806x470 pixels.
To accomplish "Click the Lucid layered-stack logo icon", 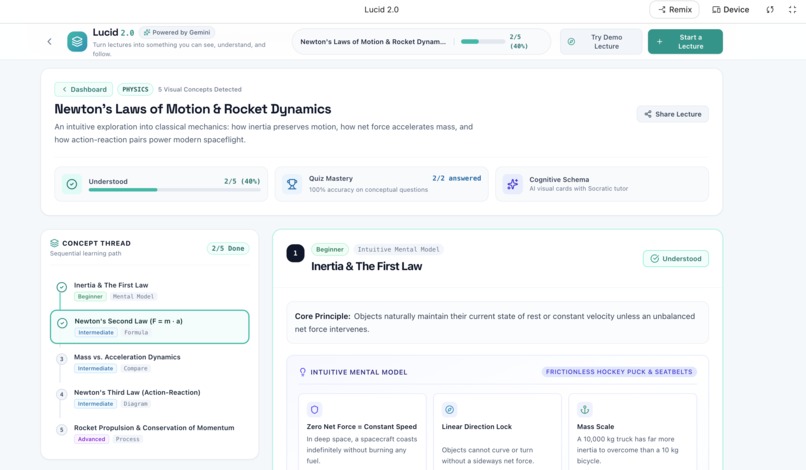I will pos(77,42).
